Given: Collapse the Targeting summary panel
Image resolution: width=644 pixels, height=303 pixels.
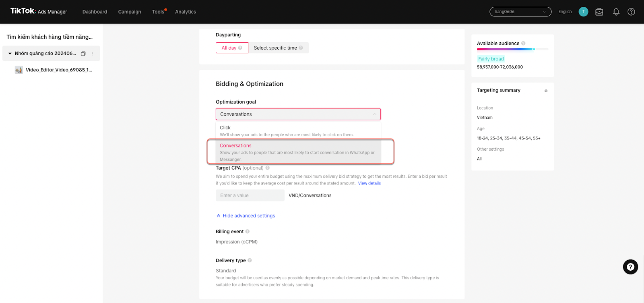Looking at the screenshot, I should (x=546, y=91).
